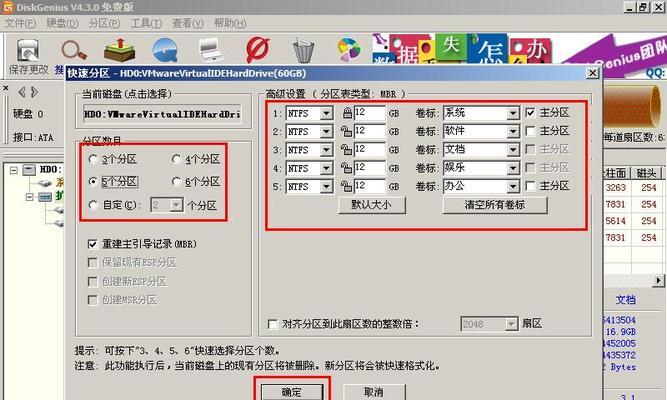Screen dimensions: 667x400
Task: Click the laptop-shaped new partition toolbar icon
Action: [x=211, y=50]
